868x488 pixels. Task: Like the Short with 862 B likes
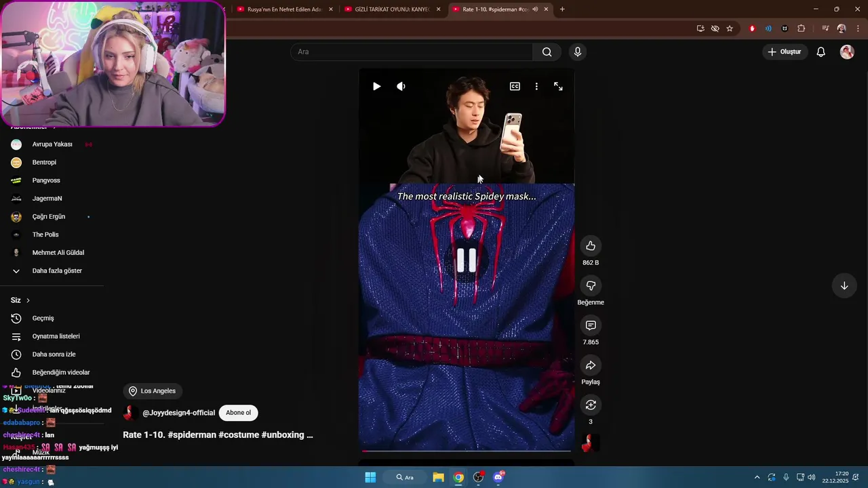[x=591, y=246]
